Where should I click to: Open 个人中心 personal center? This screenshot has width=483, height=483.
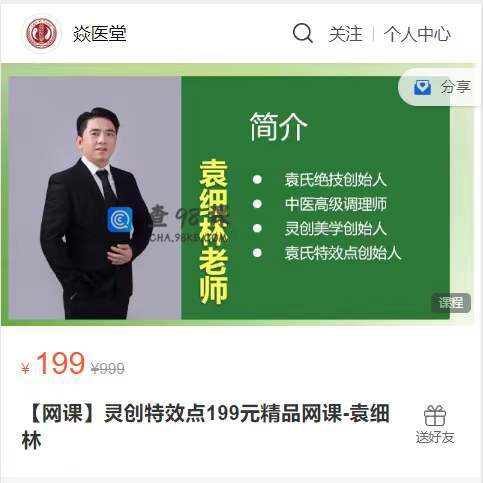point(417,34)
